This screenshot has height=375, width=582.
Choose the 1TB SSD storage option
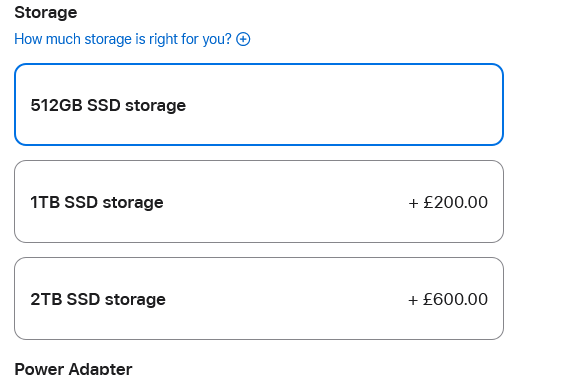(x=259, y=202)
